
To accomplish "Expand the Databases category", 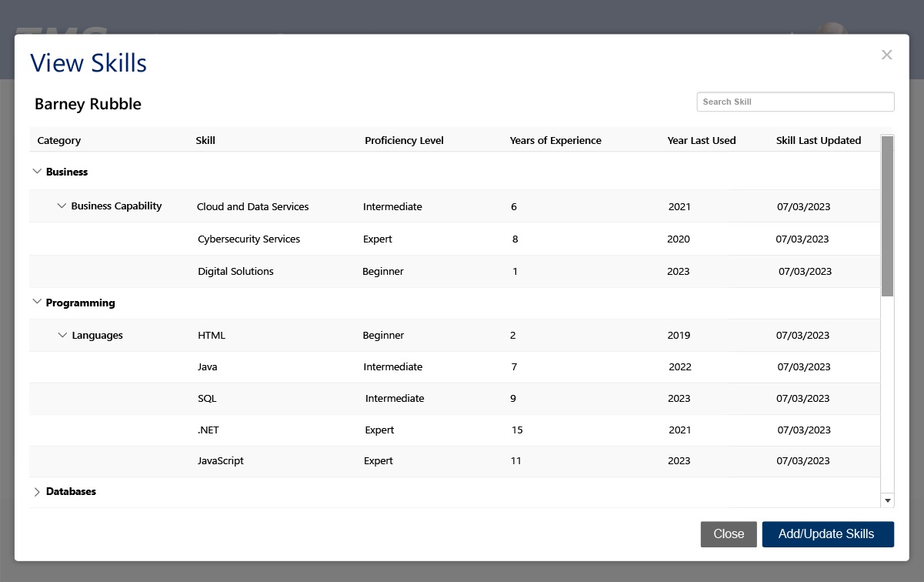I will (37, 492).
